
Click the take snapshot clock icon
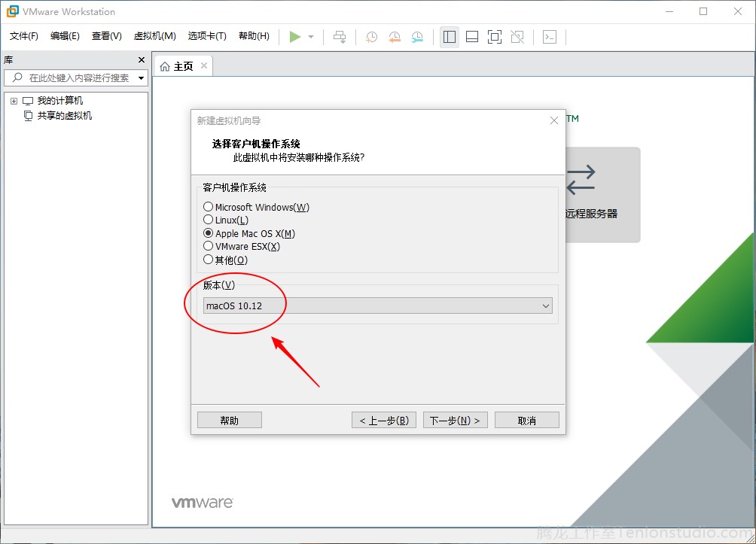tap(371, 37)
